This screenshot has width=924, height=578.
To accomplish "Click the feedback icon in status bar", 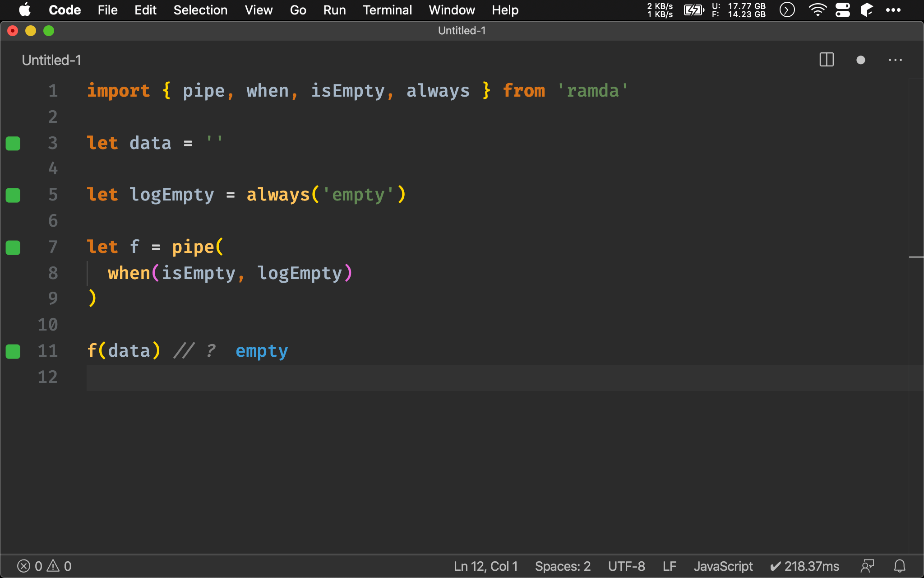I will [867, 566].
